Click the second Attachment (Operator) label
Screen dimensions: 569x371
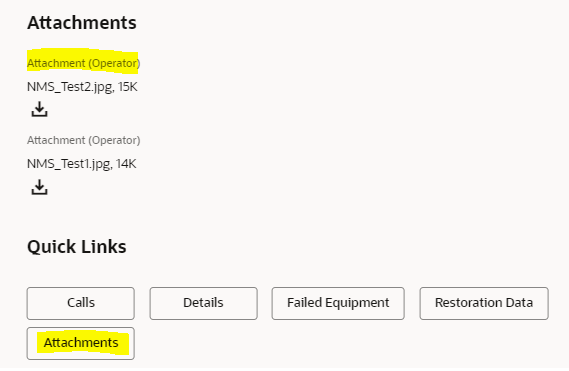click(83, 140)
